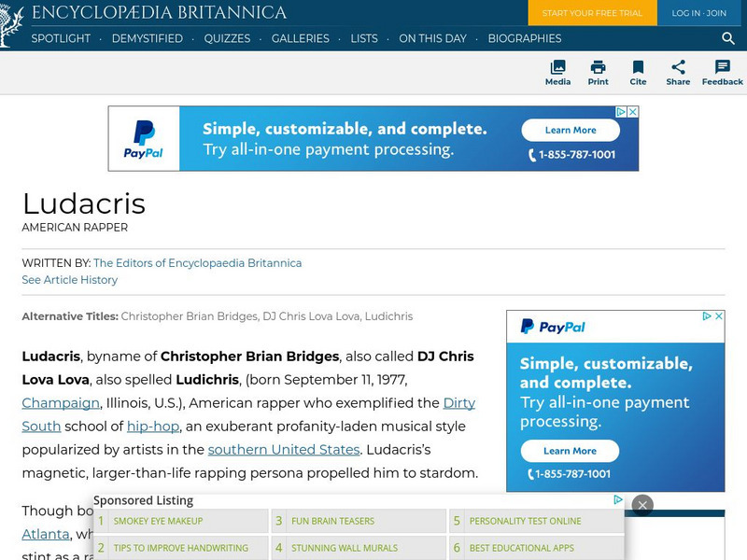Image resolution: width=747 pixels, height=560 pixels.
Task: Follow the Atlanta link
Action: [x=45, y=534]
